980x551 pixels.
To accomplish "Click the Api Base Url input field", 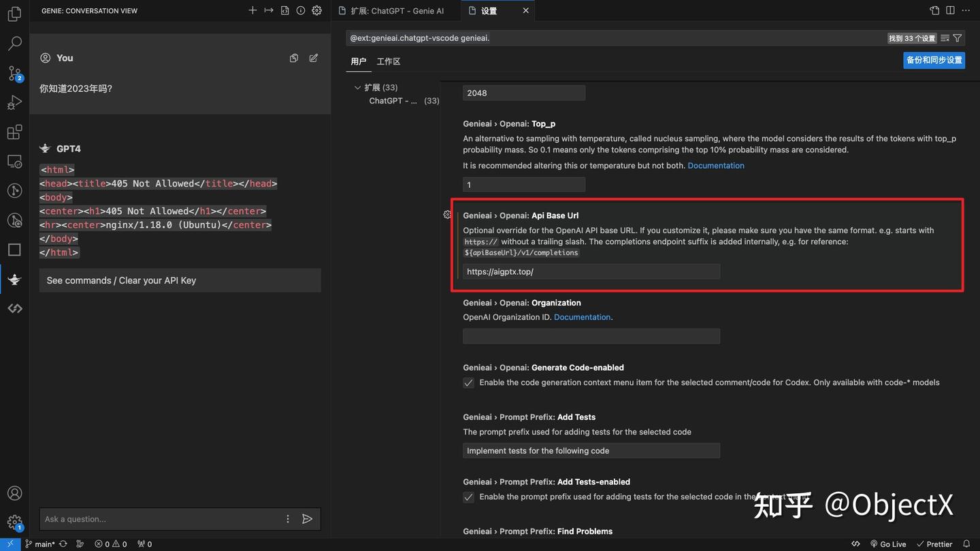I will tap(591, 271).
